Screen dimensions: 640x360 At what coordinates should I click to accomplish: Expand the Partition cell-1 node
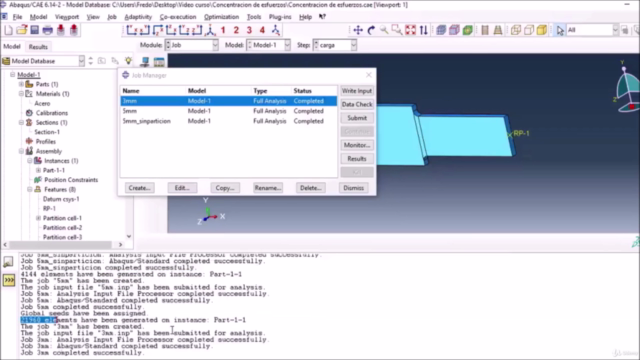[38, 218]
